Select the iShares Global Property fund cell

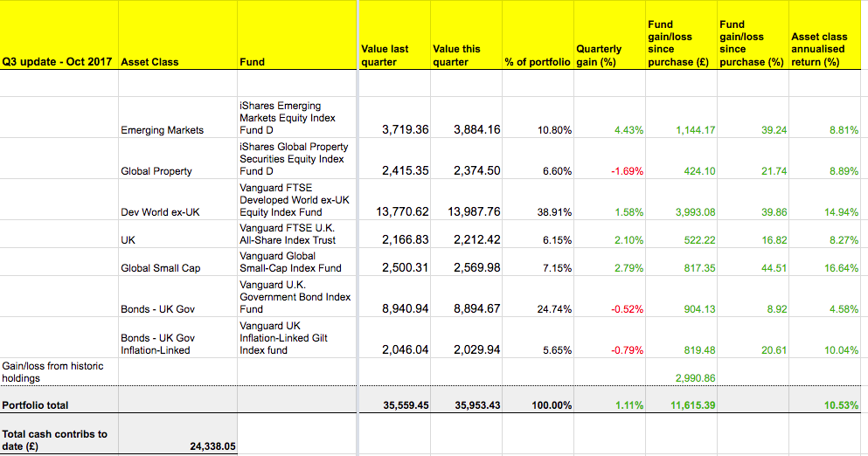[x=294, y=159]
